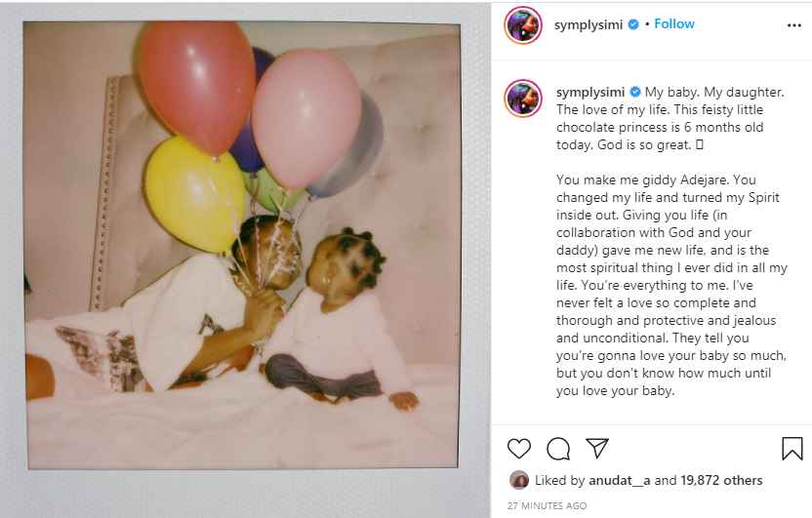
Task: Open symplysimi profile picture in header
Action: pos(523,24)
